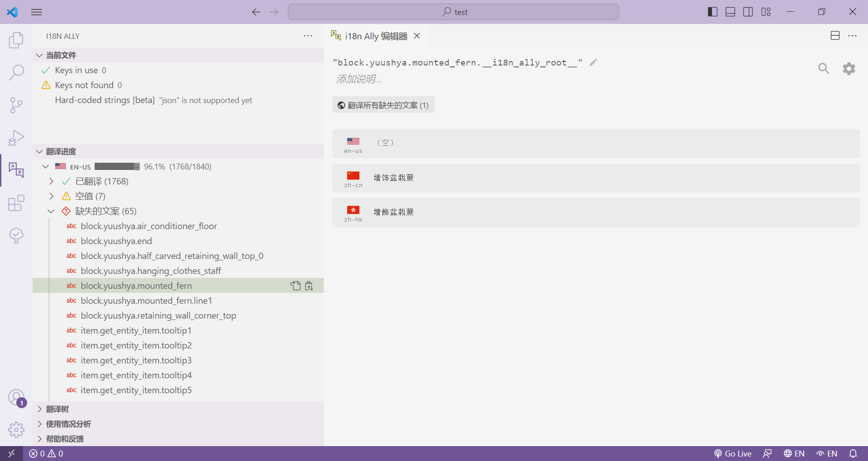The image size is (868, 461).
Task: Open i18n editor settings gear
Action: tap(849, 68)
